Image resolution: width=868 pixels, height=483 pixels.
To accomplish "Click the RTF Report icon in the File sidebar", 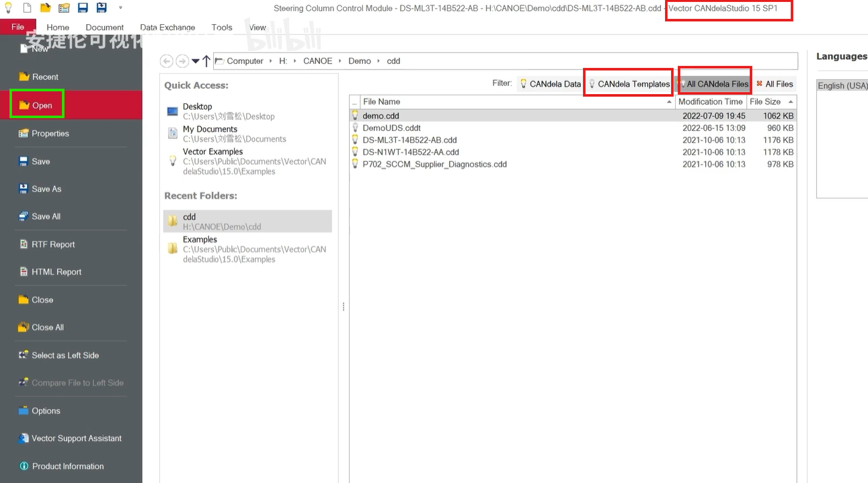I will tap(24, 245).
